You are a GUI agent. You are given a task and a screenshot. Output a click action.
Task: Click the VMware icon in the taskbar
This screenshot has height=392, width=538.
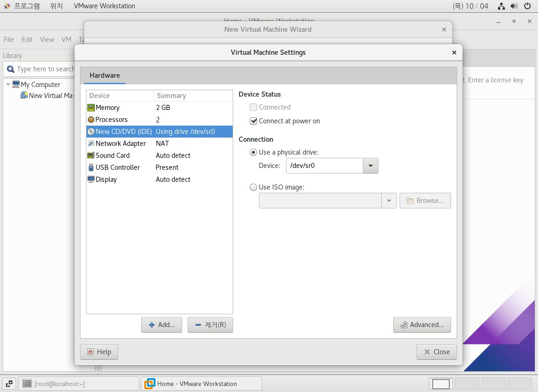pyautogui.click(x=149, y=383)
